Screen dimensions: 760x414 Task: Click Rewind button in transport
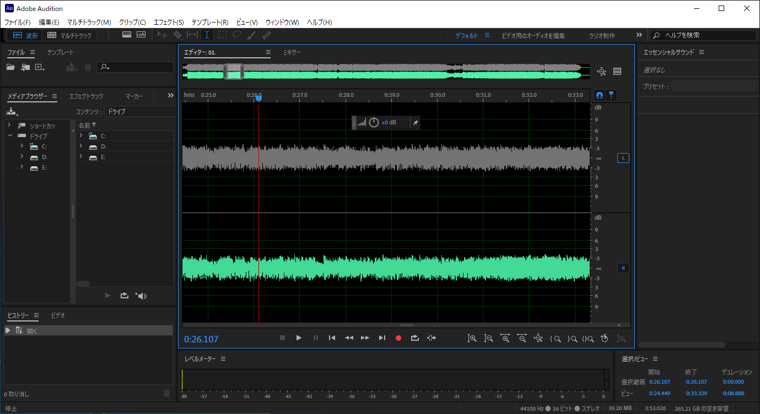click(349, 338)
